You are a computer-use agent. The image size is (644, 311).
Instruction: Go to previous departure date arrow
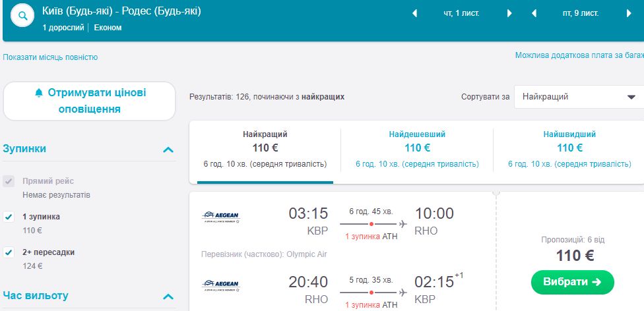pyautogui.click(x=415, y=13)
